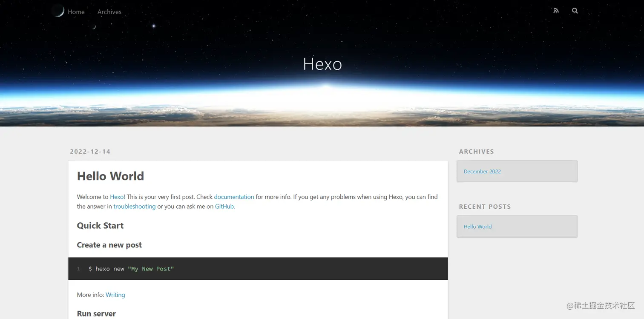Click the Quick Start heading
Screen dimensions: 644x319
coord(100,226)
